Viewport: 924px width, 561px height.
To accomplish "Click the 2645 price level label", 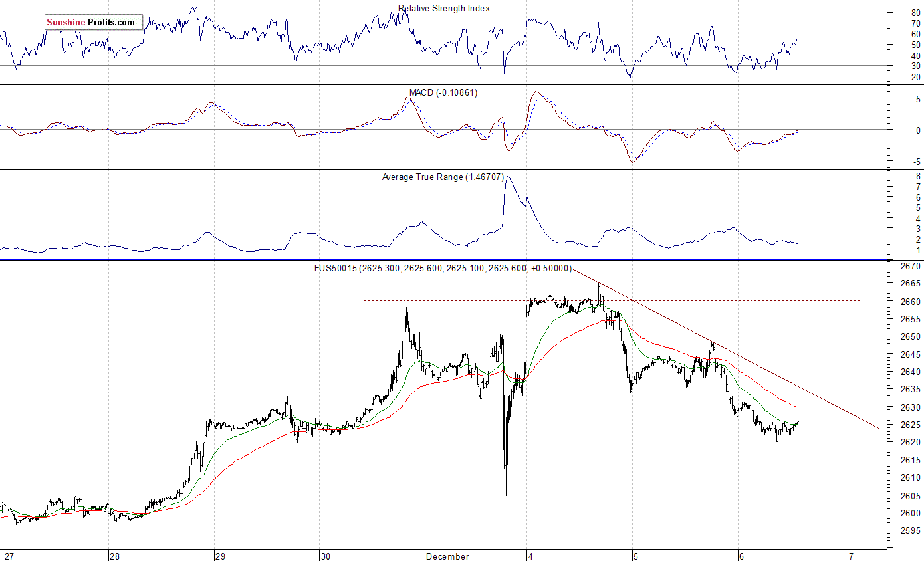I will (909, 354).
